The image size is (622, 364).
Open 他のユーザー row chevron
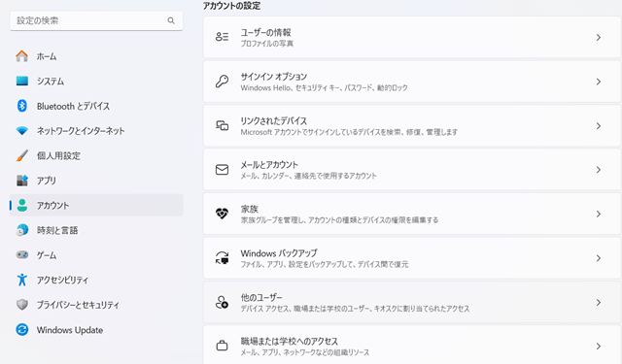point(599,303)
